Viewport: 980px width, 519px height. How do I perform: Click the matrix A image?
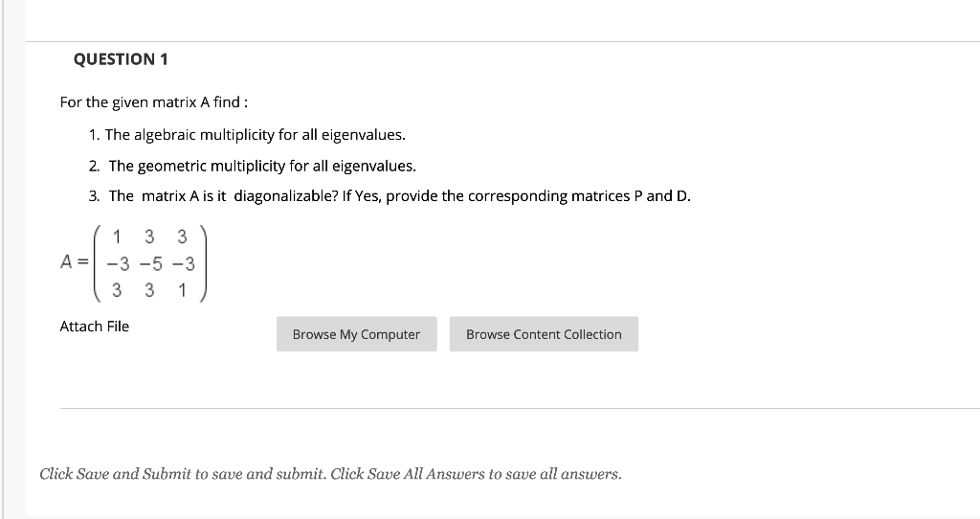[x=133, y=263]
